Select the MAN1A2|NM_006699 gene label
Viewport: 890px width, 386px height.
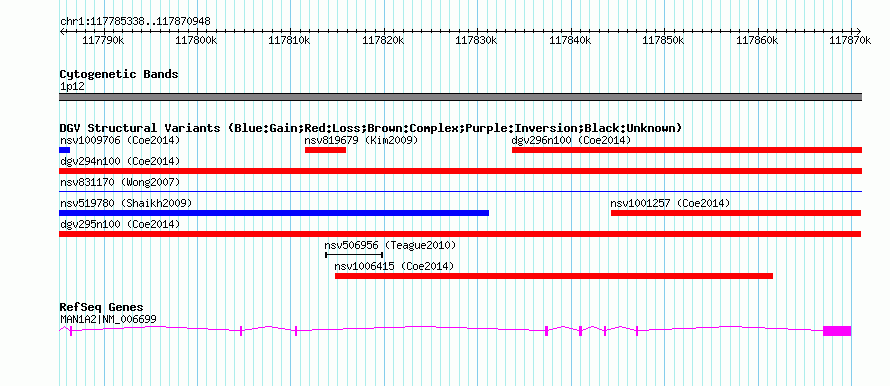(x=108, y=320)
